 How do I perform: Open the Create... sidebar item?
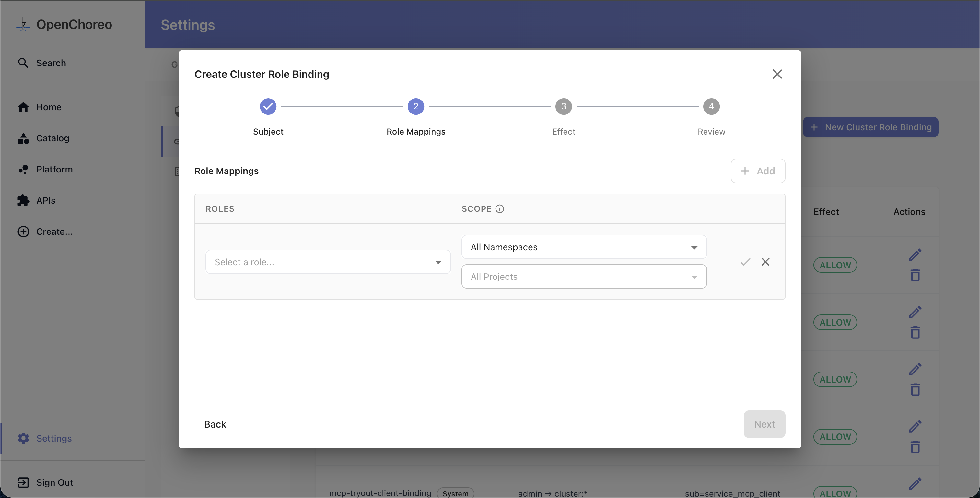pyautogui.click(x=54, y=231)
